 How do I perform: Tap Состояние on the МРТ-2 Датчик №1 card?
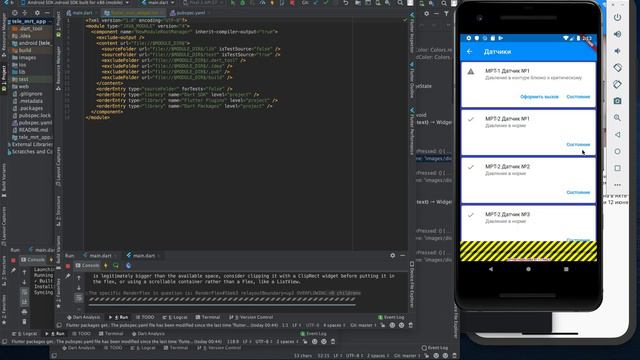pyautogui.click(x=578, y=145)
